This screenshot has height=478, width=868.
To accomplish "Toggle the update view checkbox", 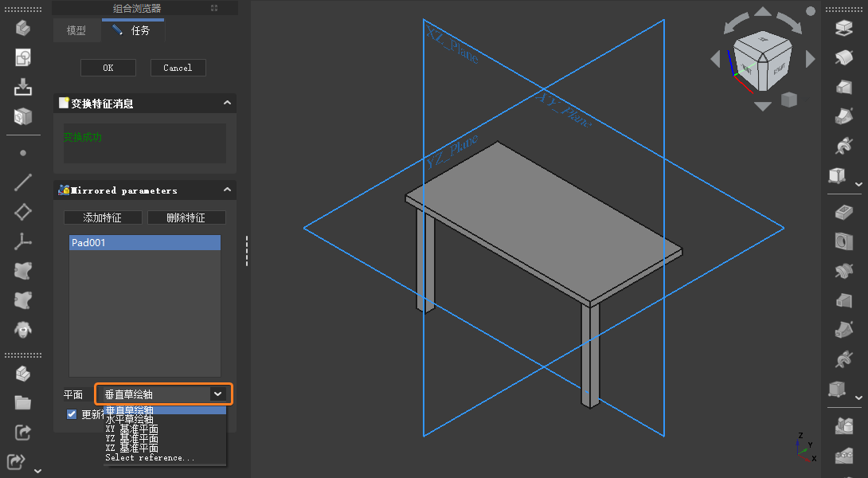I will (x=72, y=414).
